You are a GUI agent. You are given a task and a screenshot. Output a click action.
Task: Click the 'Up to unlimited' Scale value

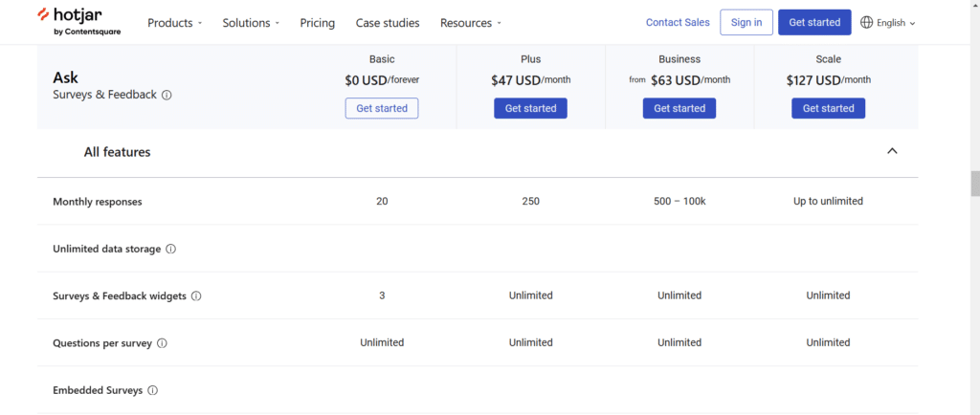[x=828, y=201]
